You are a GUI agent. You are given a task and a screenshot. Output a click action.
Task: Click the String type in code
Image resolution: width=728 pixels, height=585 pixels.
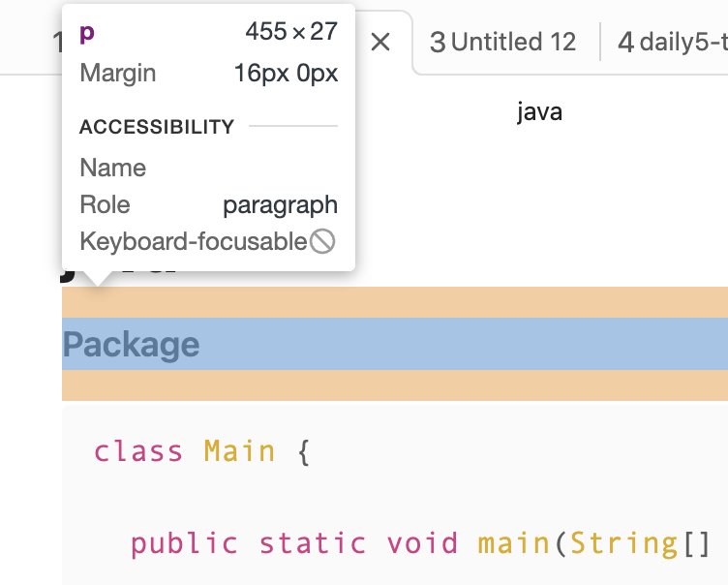624,543
